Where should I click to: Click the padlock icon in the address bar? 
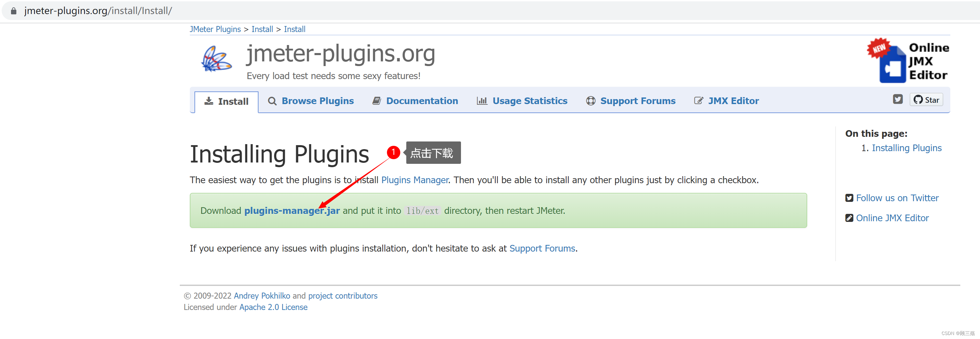pyautogui.click(x=13, y=10)
